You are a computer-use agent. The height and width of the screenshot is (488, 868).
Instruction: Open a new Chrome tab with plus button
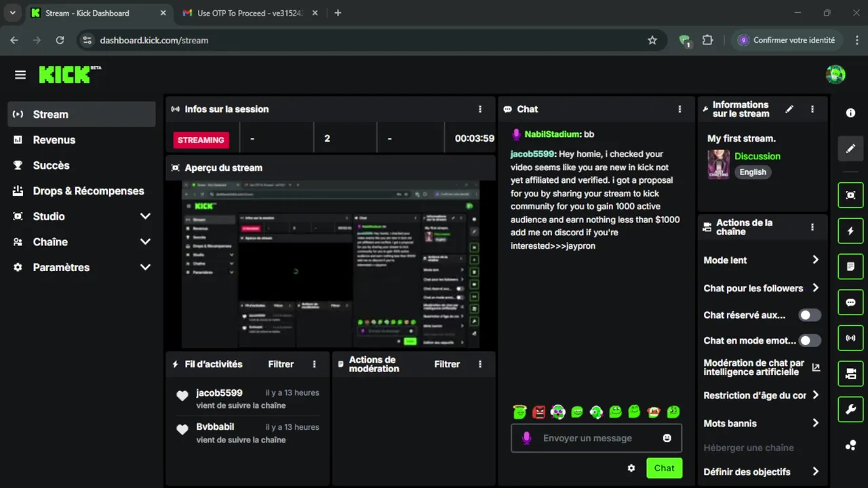pyautogui.click(x=338, y=13)
